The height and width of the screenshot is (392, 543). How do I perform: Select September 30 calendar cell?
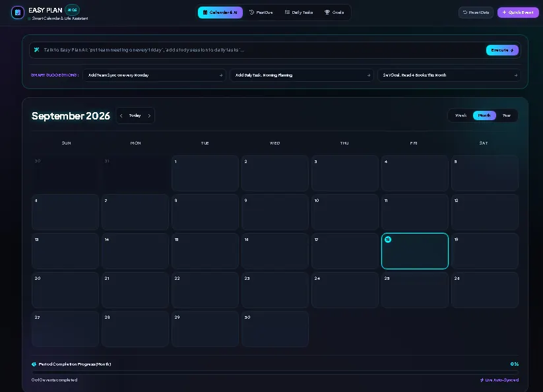tap(275, 329)
